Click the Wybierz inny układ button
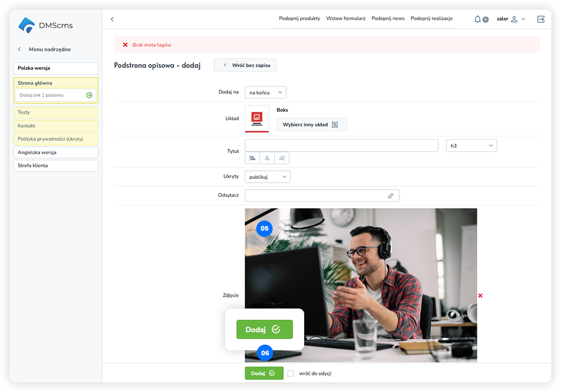 pos(311,125)
